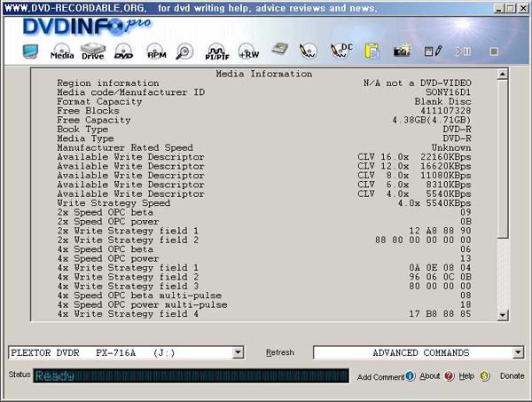
Task: Close the DVDINFO pro window
Action: point(523,9)
